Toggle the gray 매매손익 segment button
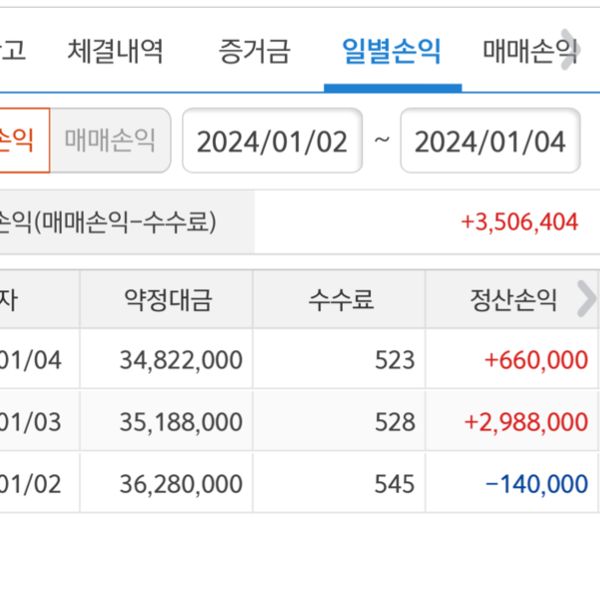The height and width of the screenshot is (600, 600). tap(110, 139)
